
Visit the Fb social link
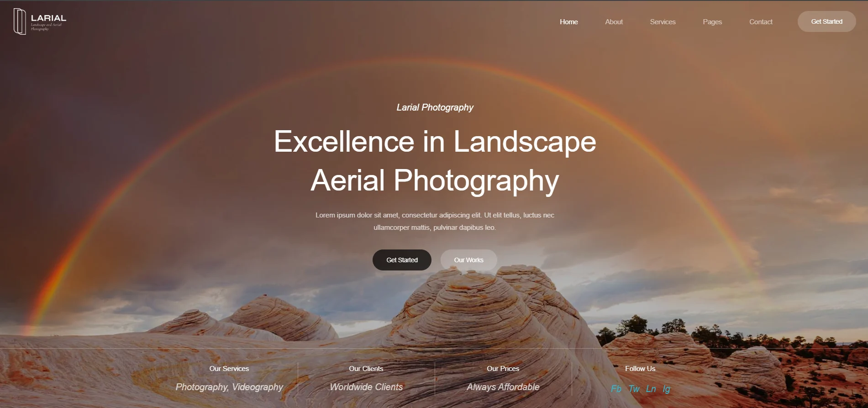pyautogui.click(x=616, y=389)
